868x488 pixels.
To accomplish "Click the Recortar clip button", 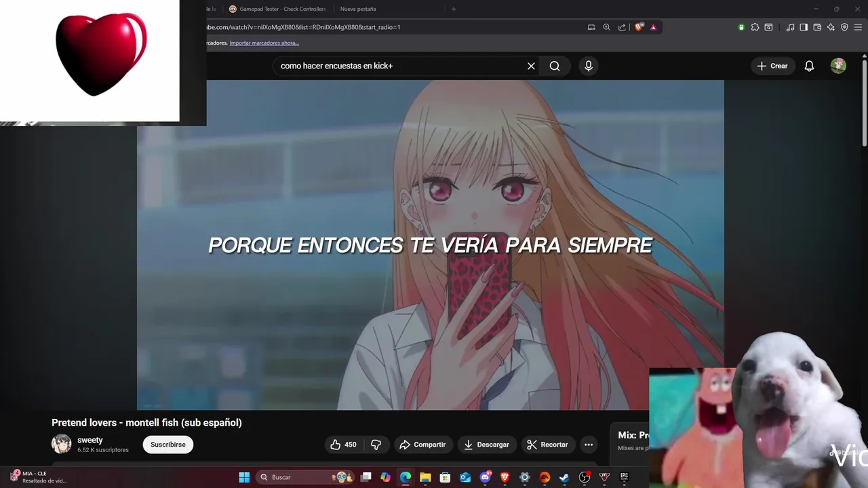I will [x=547, y=445].
